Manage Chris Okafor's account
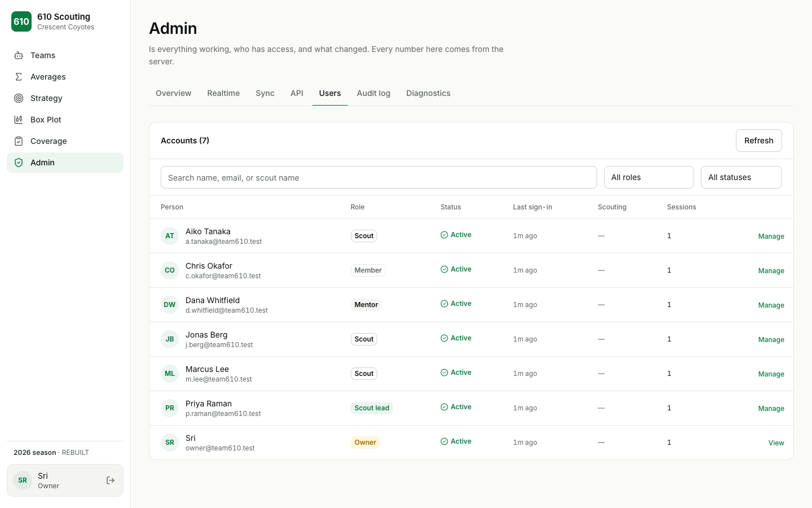The image size is (812, 508). pyautogui.click(x=771, y=271)
